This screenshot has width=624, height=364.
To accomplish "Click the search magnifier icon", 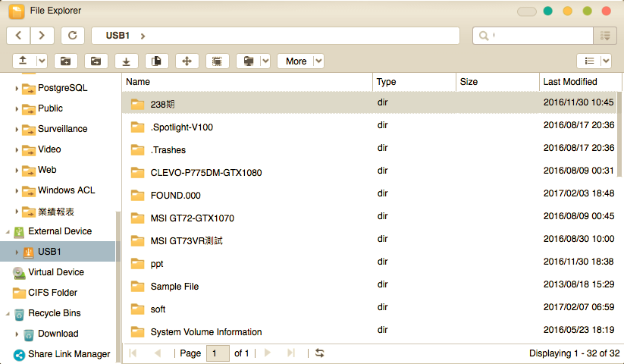I will [x=484, y=36].
